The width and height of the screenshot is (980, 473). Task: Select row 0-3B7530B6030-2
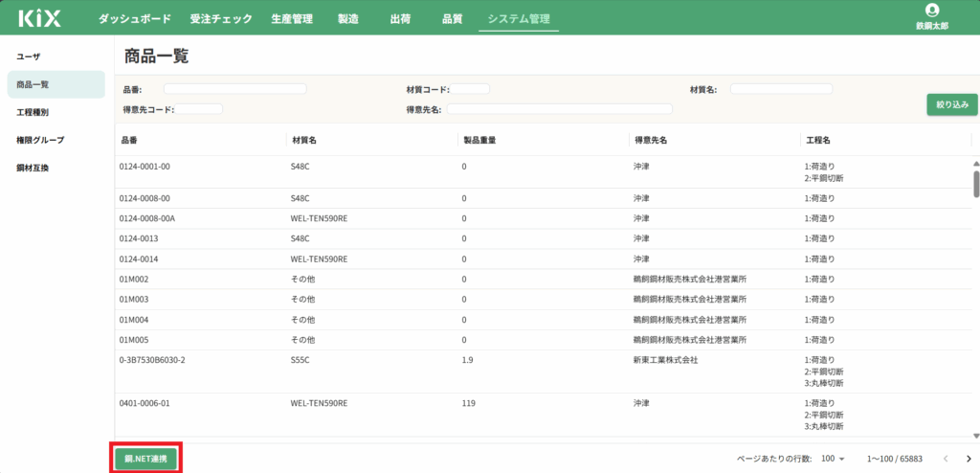[544, 372]
